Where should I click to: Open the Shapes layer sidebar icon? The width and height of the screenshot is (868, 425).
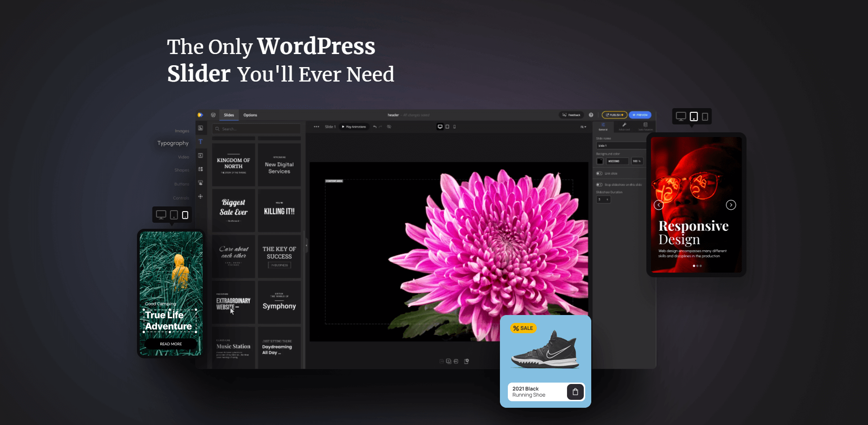(x=200, y=169)
